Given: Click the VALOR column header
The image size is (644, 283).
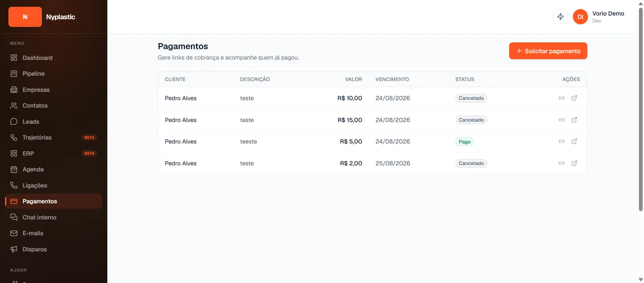Looking at the screenshot, I should click(x=353, y=79).
